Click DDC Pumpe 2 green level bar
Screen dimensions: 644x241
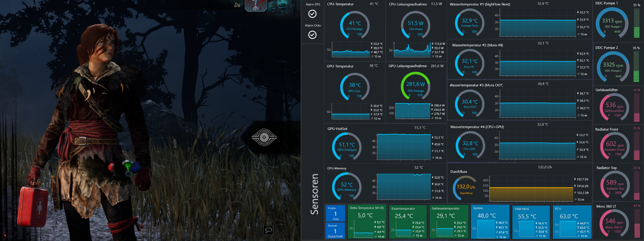(636, 67)
